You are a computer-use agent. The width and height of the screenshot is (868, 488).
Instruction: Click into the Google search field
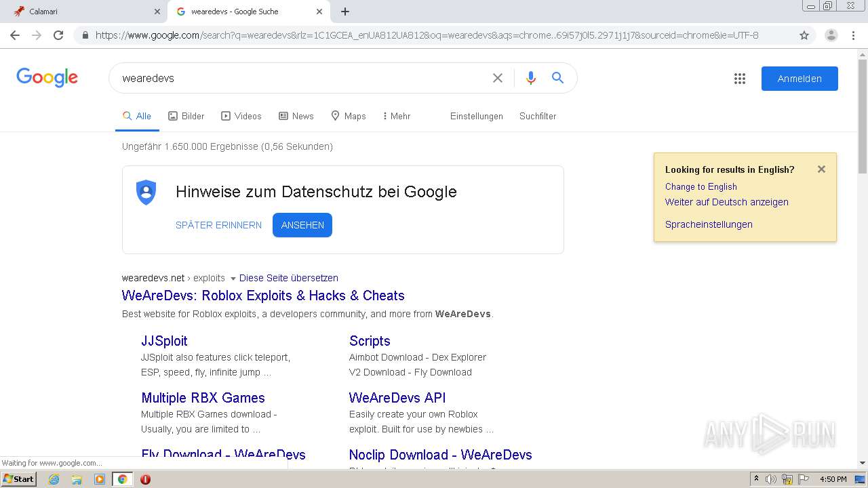coord(302,78)
